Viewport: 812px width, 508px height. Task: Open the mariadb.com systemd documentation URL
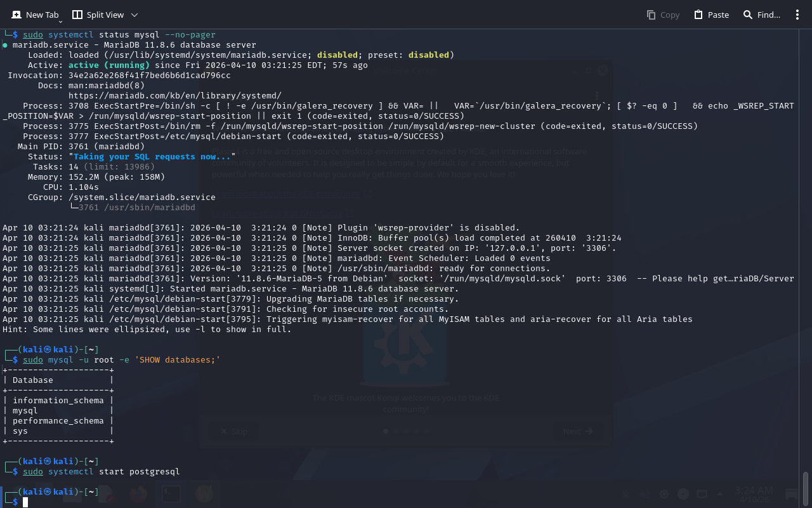[174, 95]
